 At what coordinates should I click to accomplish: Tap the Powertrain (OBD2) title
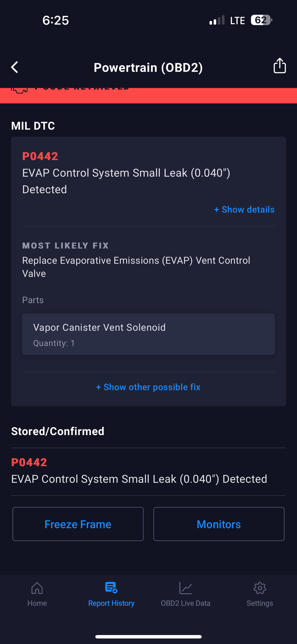148,68
